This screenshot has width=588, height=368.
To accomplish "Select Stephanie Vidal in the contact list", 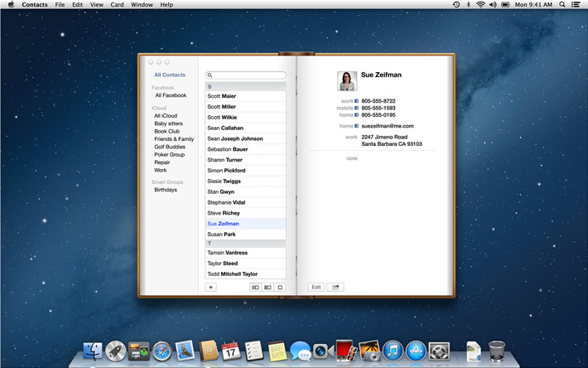I will coord(226,201).
